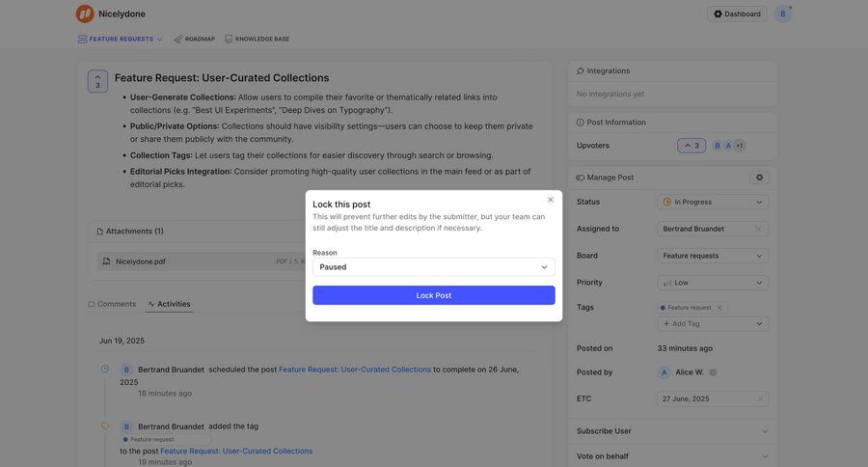Click the Attachments (1) header
Image resolution: width=868 pixels, height=467 pixels.
(130, 231)
